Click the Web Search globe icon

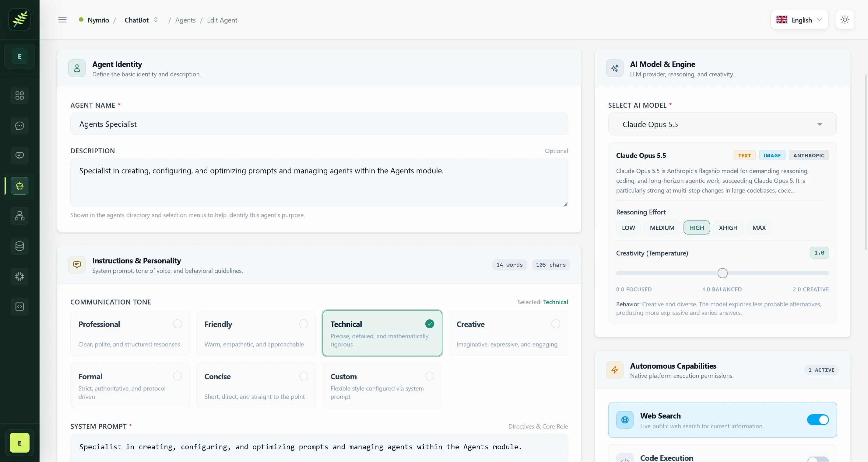[625, 420]
